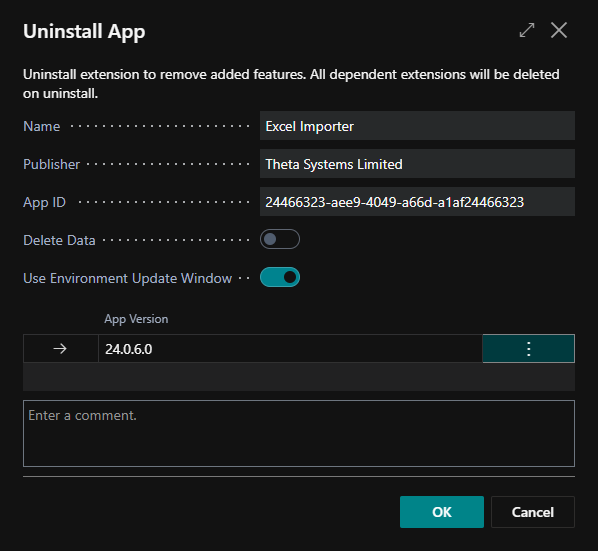Expand the Uninstall App dialog to full size
The image size is (598, 551).
(x=527, y=31)
